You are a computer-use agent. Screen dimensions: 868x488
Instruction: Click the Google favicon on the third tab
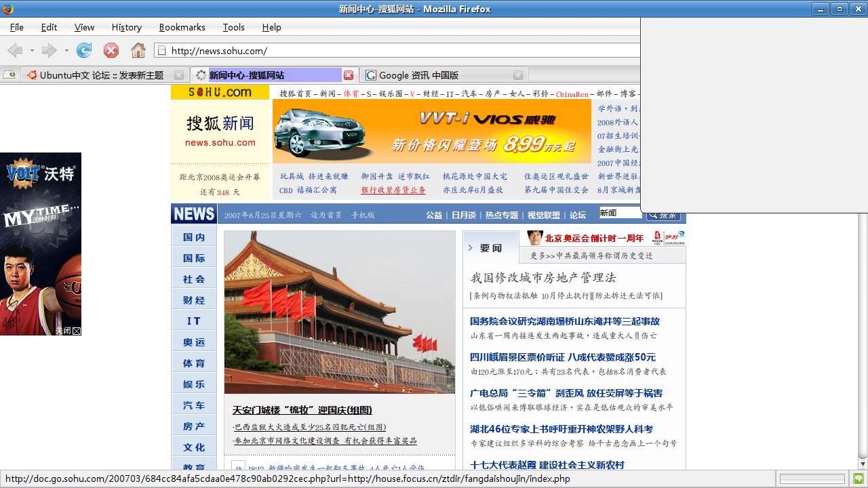point(371,75)
